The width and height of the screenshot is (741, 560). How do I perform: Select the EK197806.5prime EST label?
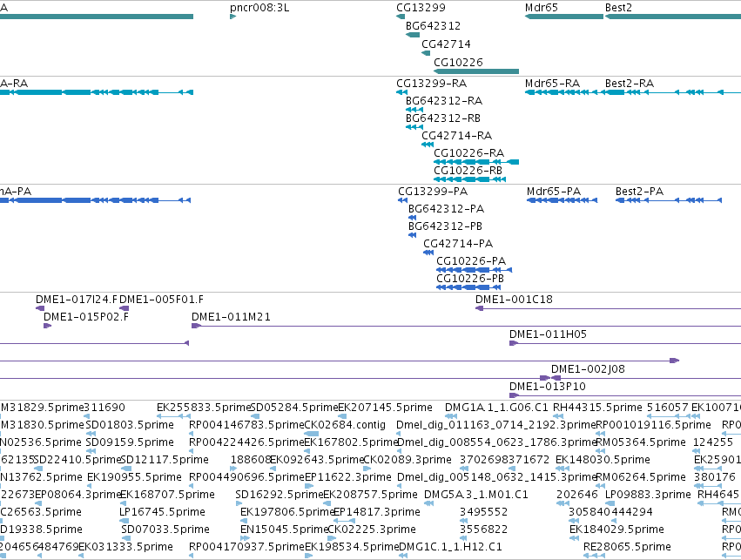(x=288, y=513)
